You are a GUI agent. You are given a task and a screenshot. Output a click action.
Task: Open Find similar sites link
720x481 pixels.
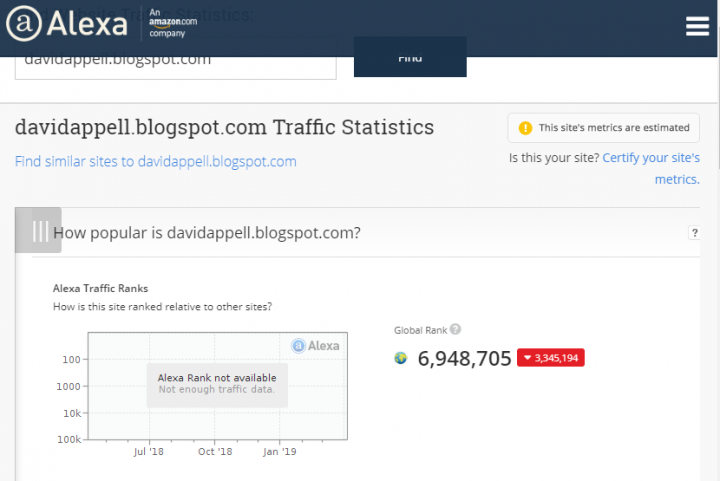[156, 161]
